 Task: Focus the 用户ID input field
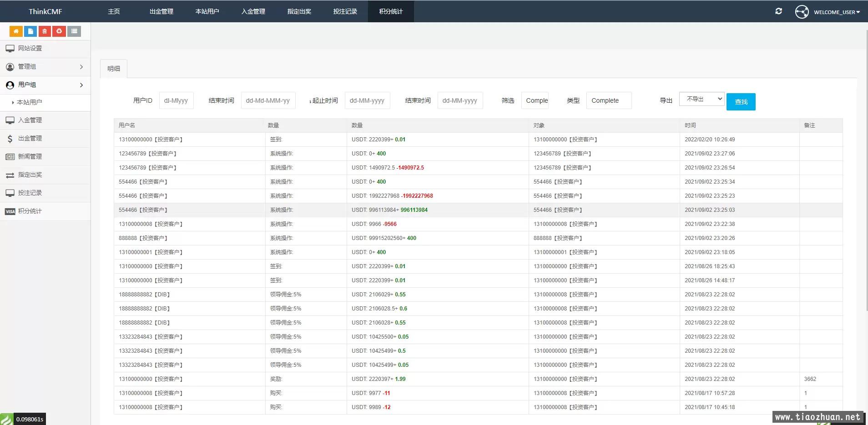177,100
